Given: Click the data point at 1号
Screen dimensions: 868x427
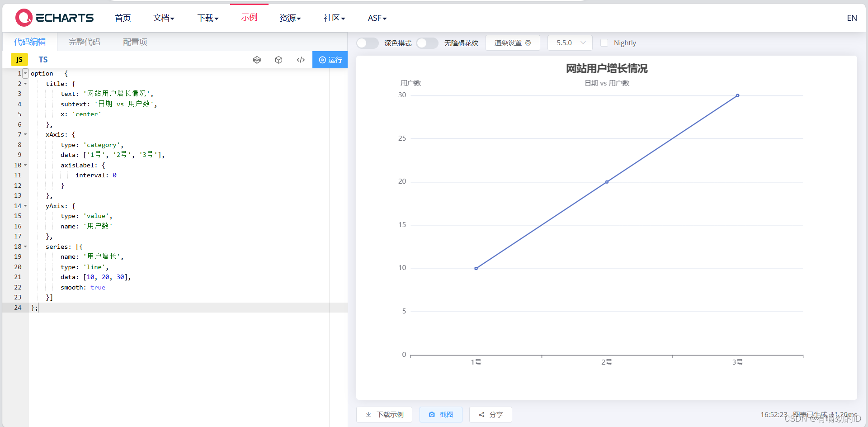Looking at the screenshot, I should [x=476, y=268].
